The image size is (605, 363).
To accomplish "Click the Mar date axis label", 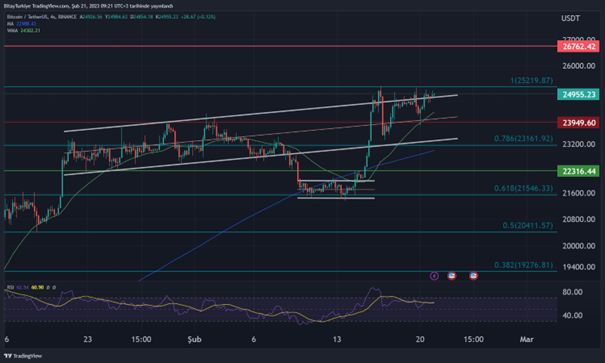I will [x=527, y=339].
